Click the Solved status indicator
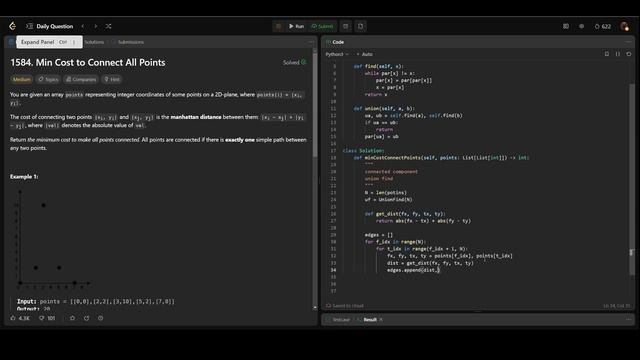The width and height of the screenshot is (640, 360). coord(294,62)
